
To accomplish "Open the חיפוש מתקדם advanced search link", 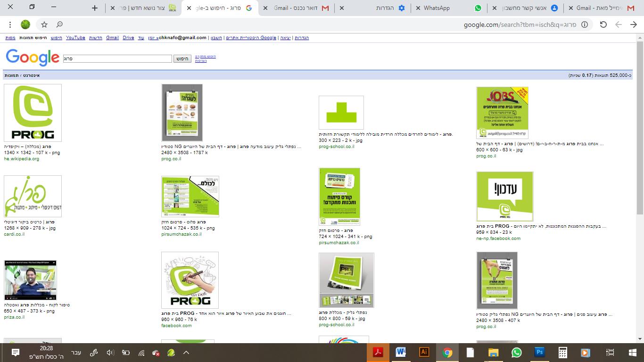I will 206,57.
